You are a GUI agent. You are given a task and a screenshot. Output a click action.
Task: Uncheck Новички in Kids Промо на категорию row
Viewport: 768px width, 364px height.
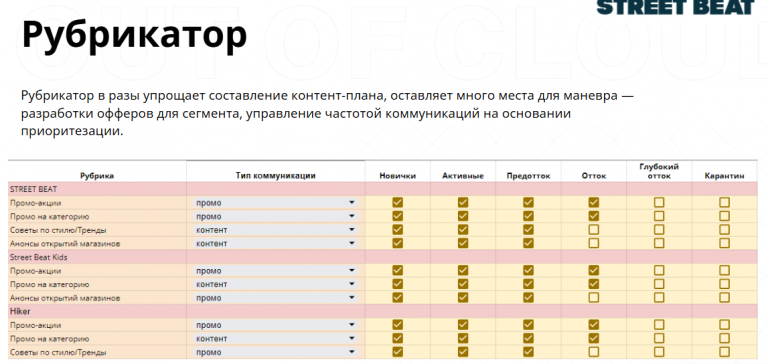398,284
